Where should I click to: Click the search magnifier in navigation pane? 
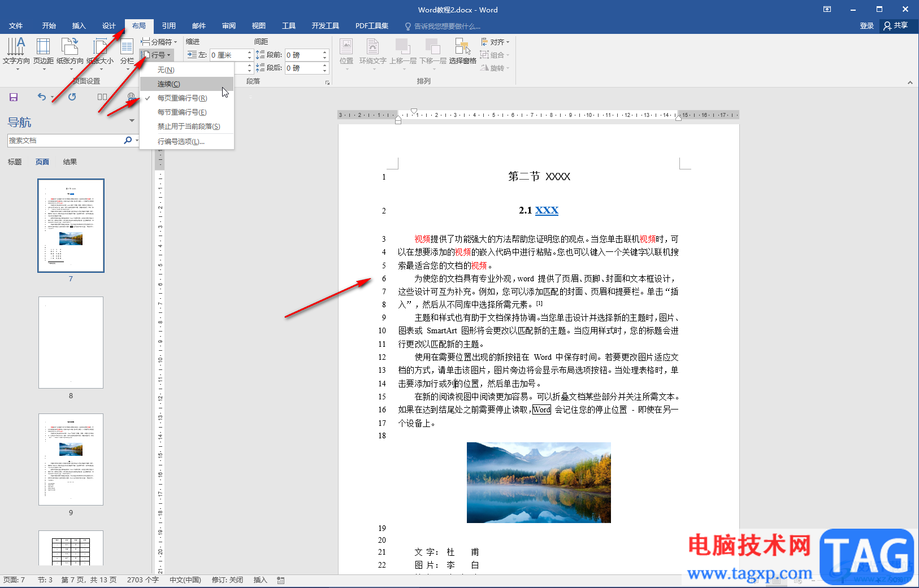[x=128, y=140]
